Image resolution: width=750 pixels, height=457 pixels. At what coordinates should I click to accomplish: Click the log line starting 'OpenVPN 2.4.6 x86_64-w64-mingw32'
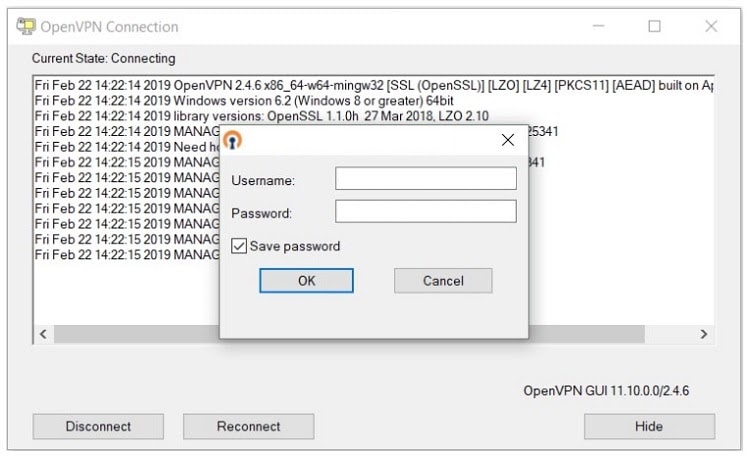coord(374,86)
